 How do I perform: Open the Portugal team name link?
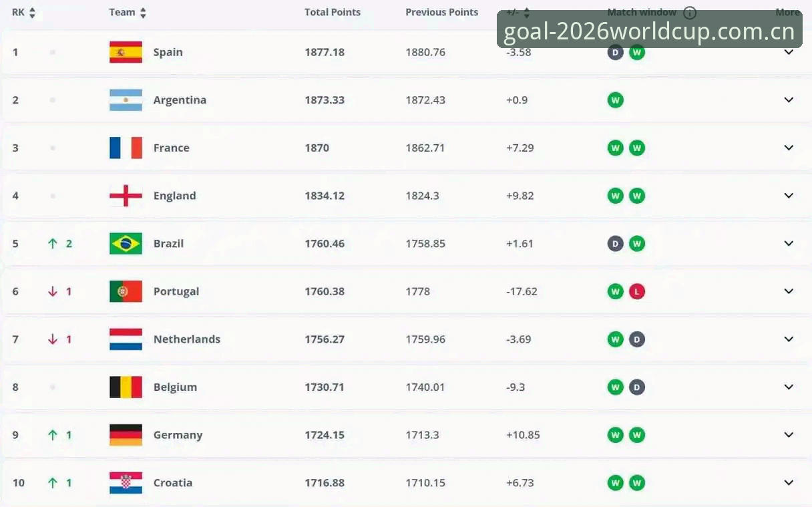pos(176,291)
